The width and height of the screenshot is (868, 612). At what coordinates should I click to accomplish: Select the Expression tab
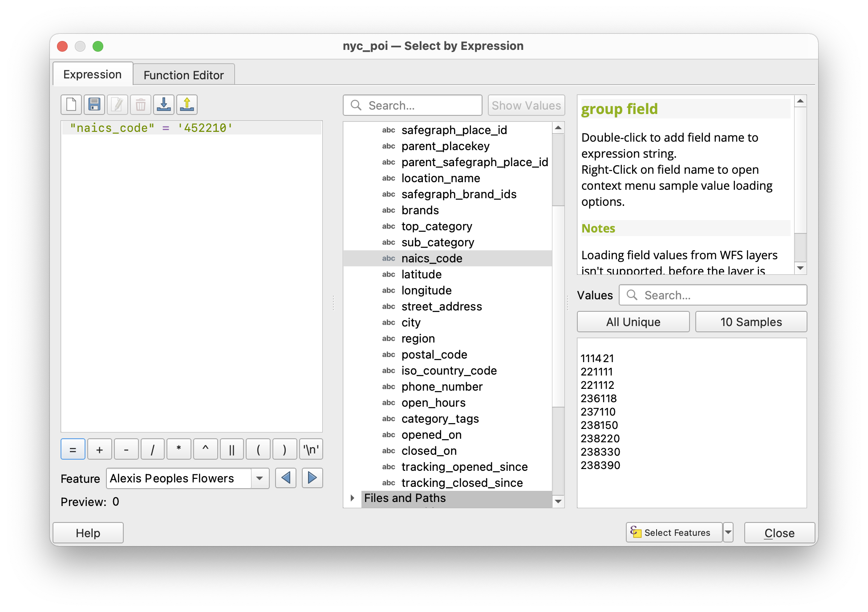point(93,74)
